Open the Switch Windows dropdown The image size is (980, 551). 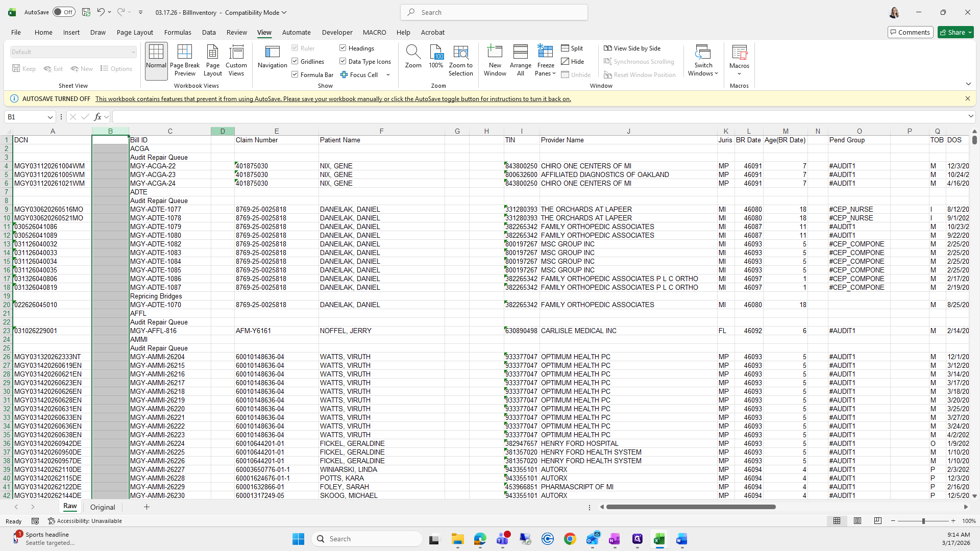click(703, 60)
